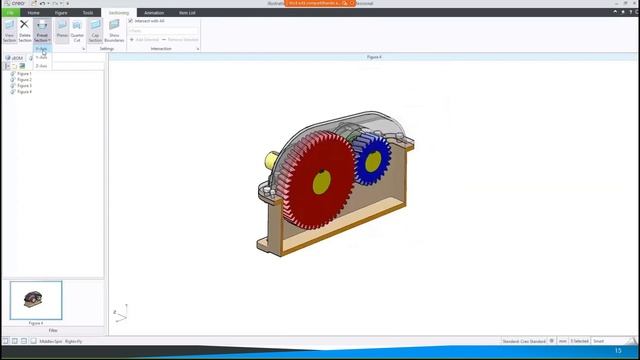Viewport: 640px width, 360px height.
Task: Choose X-Axis from Preset Section menu
Action: 42,49
